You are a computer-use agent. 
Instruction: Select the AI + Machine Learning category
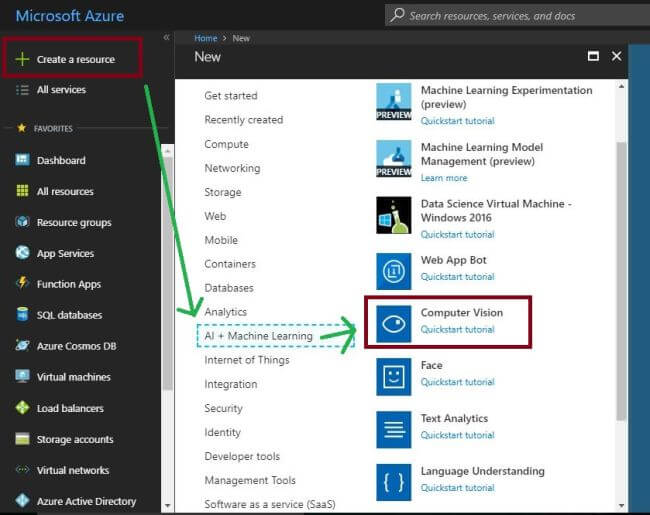point(258,336)
